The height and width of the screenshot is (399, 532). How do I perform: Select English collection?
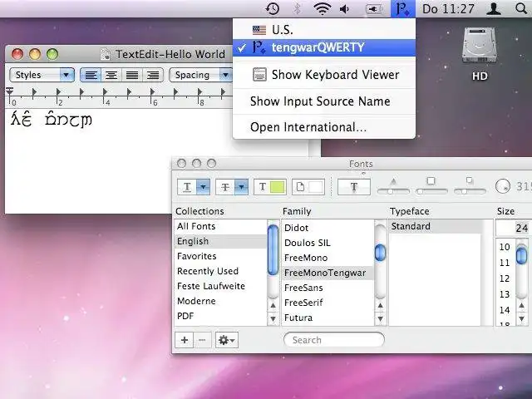pos(221,241)
